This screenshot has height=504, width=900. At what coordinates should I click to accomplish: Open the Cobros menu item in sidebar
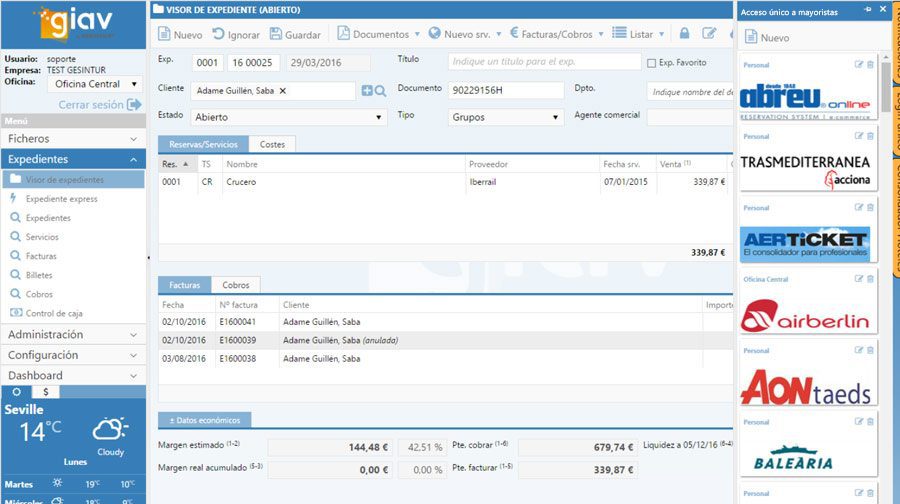pyautogui.click(x=39, y=294)
